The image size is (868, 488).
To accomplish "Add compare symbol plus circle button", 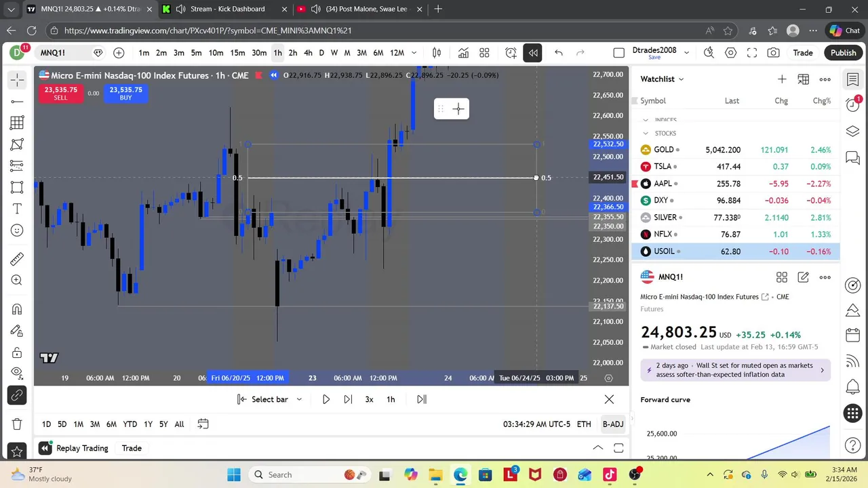I will [x=119, y=53].
